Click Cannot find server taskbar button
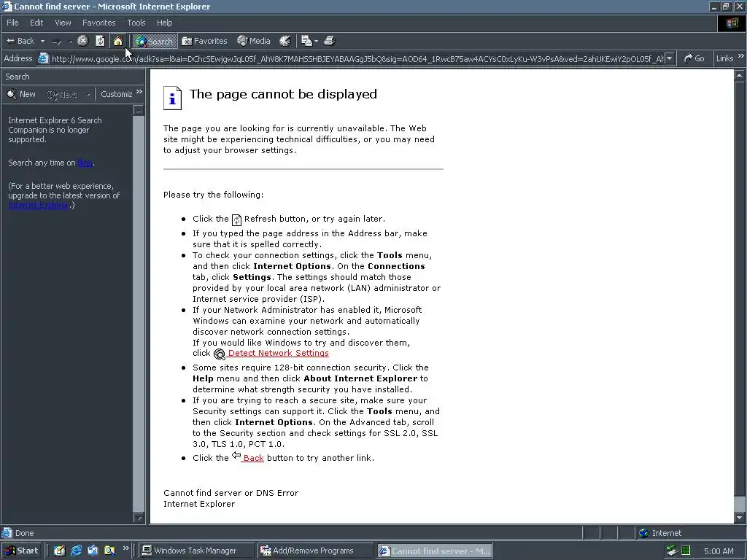This screenshot has height=560, width=747. [435, 551]
